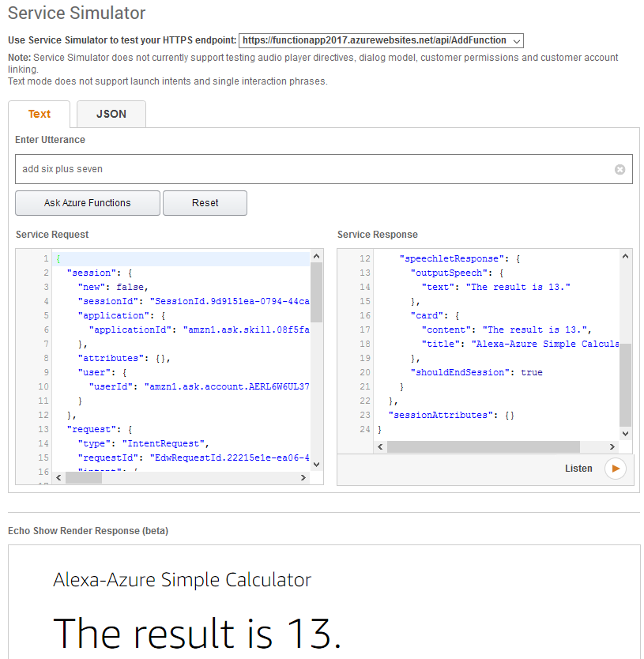Viewport: 644px width, 659px height.
Task: Click the "title" line in Service Response
Action: 521,344
